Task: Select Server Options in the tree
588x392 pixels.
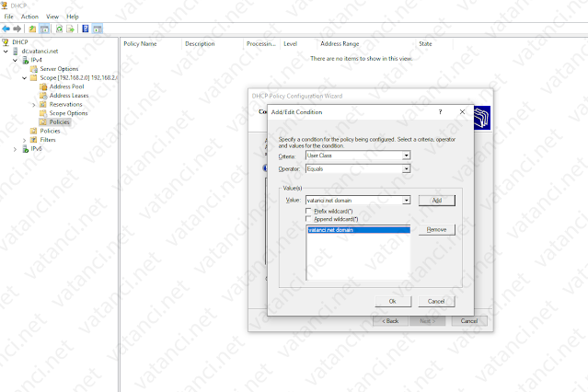Action: (59, 69)
